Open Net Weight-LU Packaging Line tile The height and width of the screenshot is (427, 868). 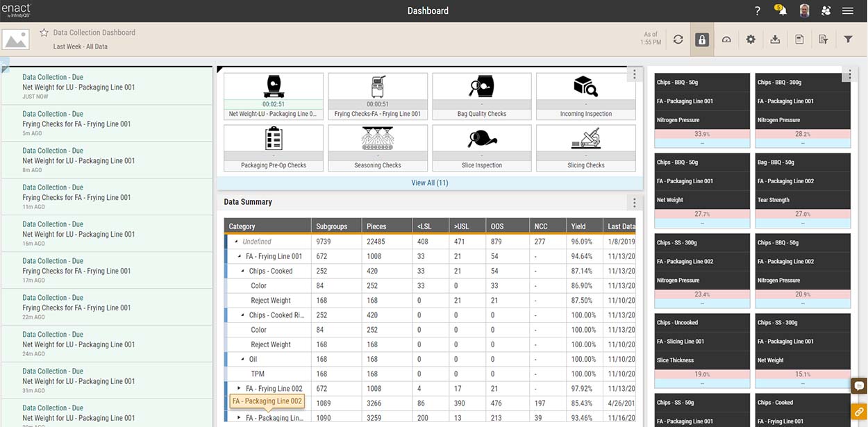point(274,96)
